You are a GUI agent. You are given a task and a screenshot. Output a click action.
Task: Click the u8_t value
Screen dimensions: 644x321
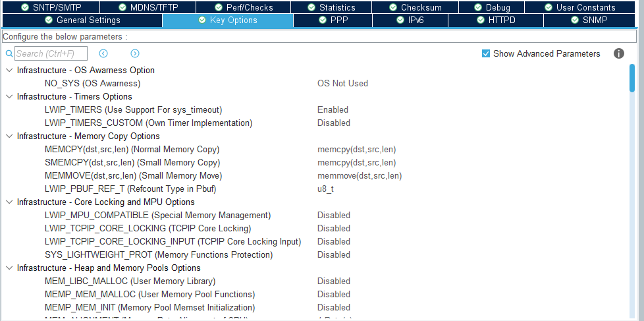pos(325,189)
